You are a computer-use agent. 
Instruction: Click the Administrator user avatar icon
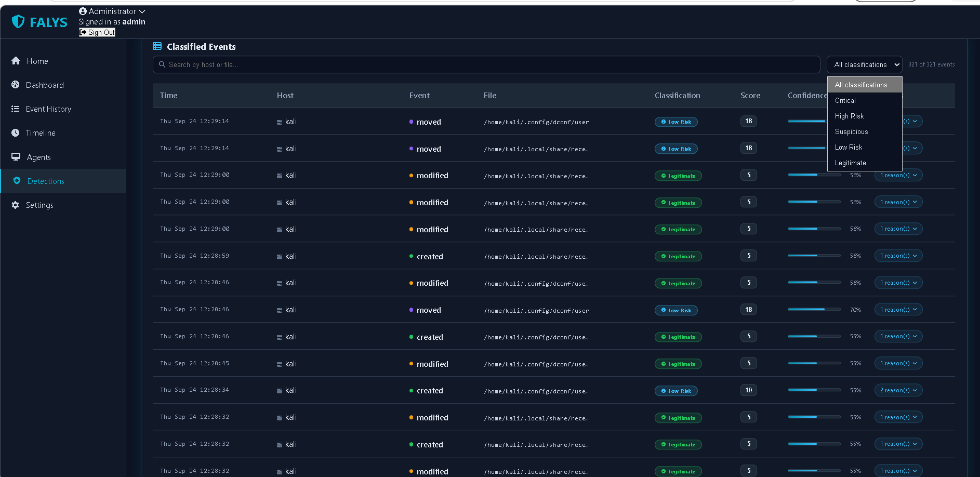(83, 11)
